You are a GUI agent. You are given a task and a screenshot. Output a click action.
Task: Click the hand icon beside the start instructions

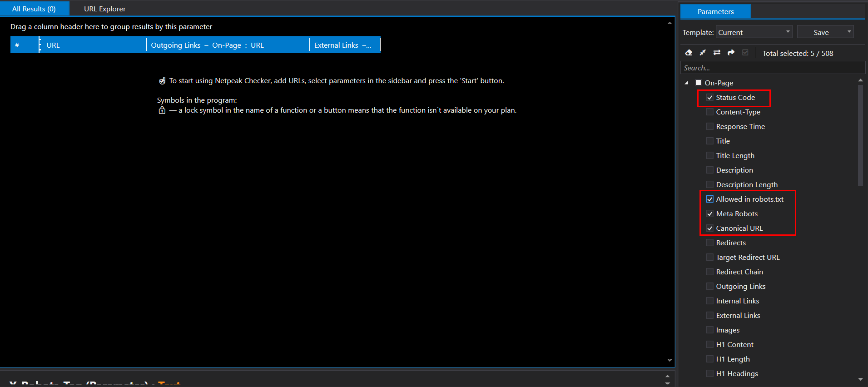point(162,81)
